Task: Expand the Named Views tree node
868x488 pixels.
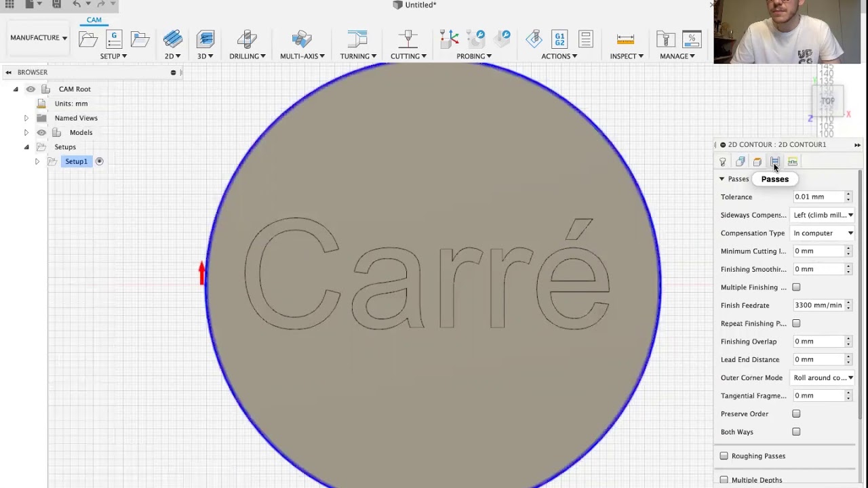Action: 26,118
